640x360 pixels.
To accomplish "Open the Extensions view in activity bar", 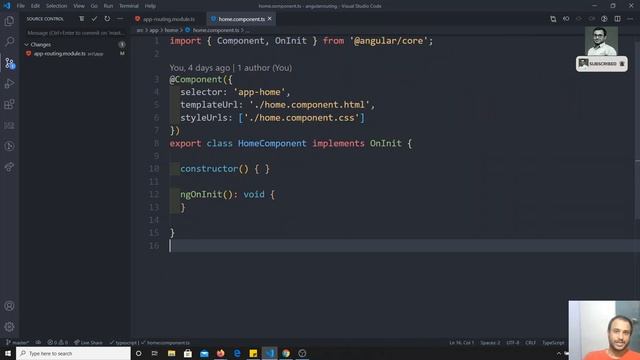I will point(9,104).
